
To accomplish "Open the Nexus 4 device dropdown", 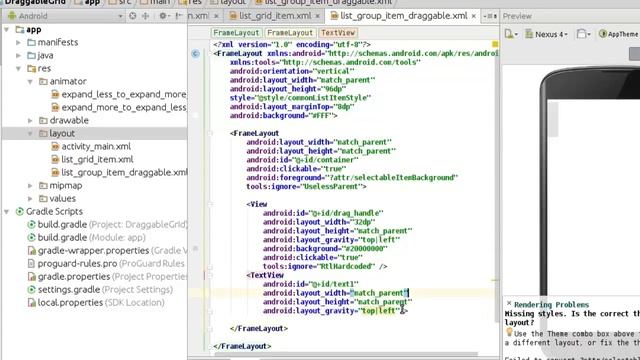I will point(547,34).
